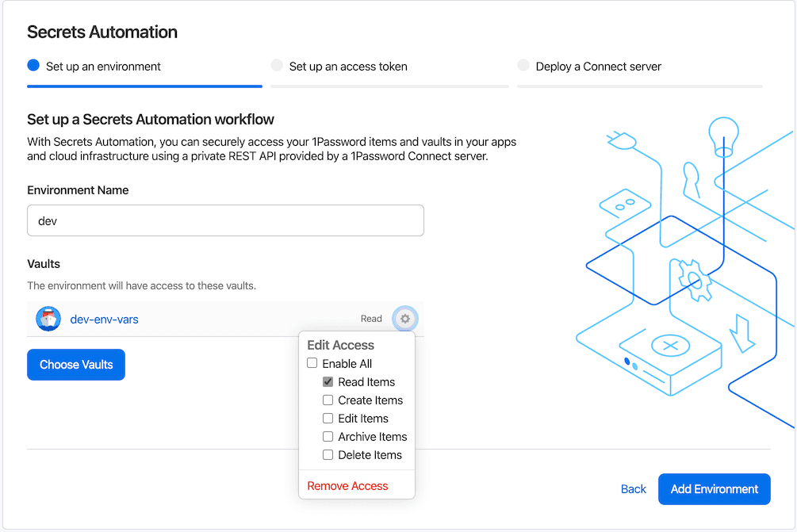Viewport: 797px width, 532px height.
Task: Click the Add Environment button
Action: [x=714, y=488]
